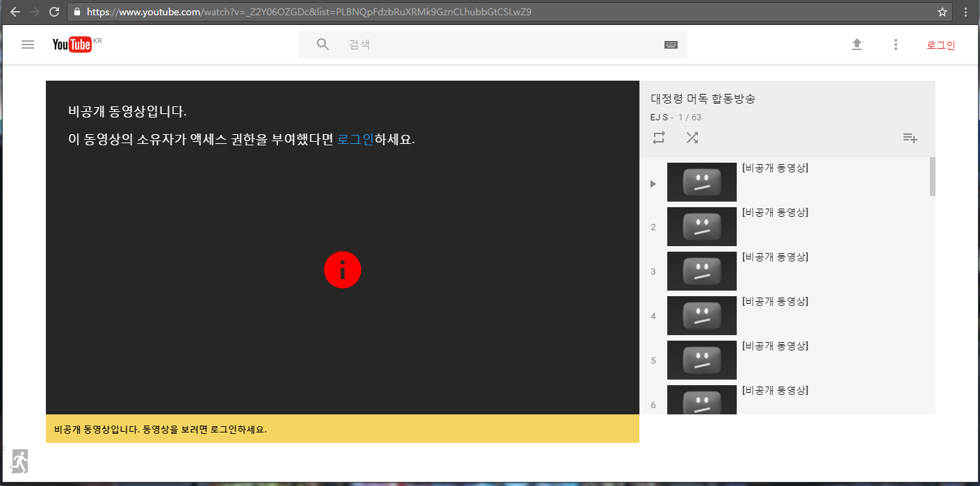
Task: Click the blue 로그인 link in player
Action: (x=355, y=139)
